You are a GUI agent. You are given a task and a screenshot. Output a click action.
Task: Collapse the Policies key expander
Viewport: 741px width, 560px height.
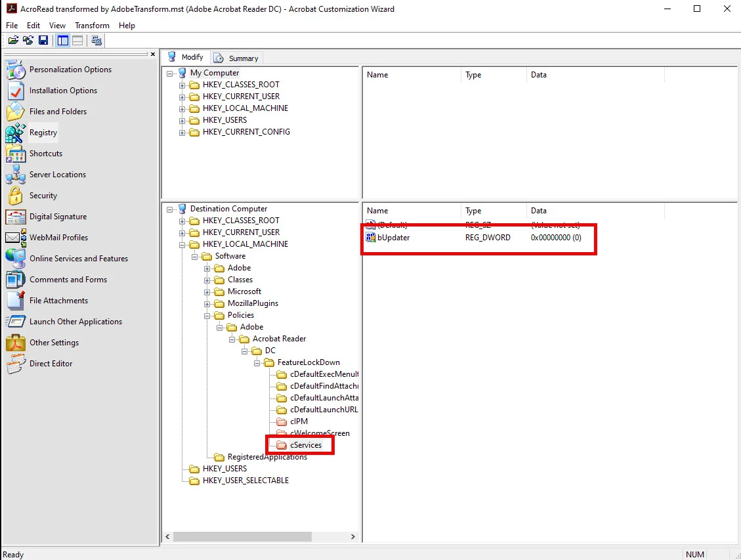pyautogui.click(x=207, y=316)
